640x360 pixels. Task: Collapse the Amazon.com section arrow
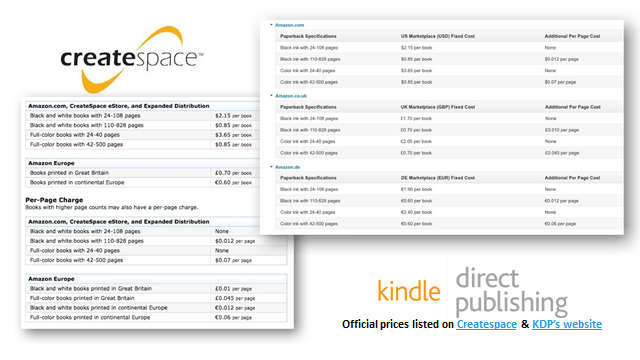pos(271,25)
